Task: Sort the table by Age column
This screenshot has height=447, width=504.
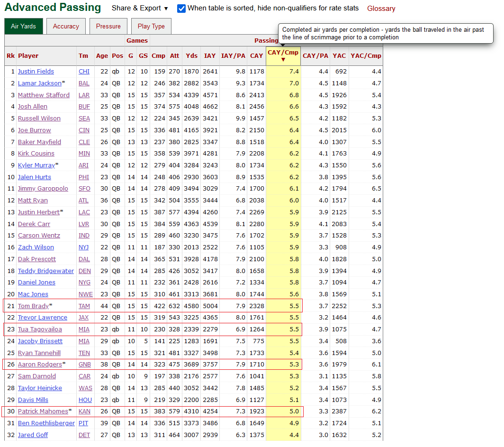Action: tap(102, 56)
